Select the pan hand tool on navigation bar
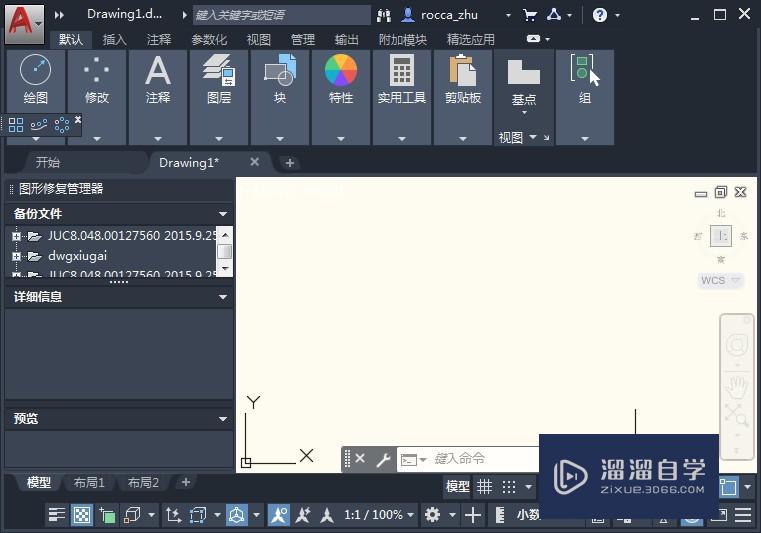The image size is (761, 533). 737,386
